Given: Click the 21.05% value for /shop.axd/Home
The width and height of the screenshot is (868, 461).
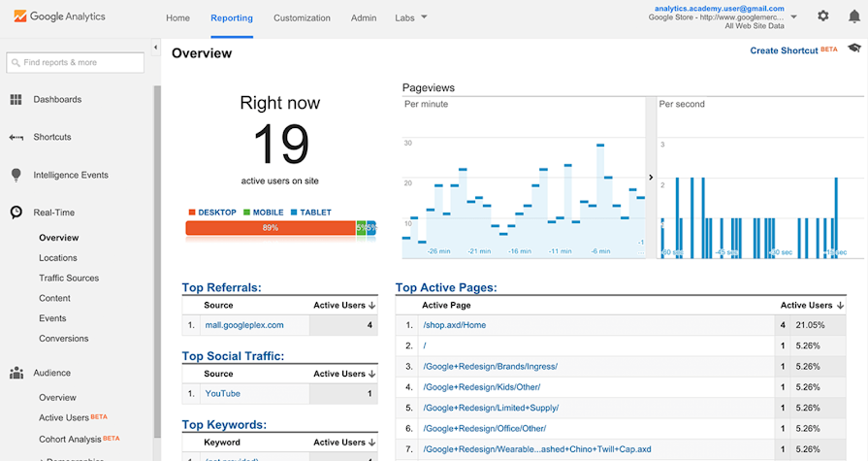Looking at the screenshot, I should tap(810, 325).
